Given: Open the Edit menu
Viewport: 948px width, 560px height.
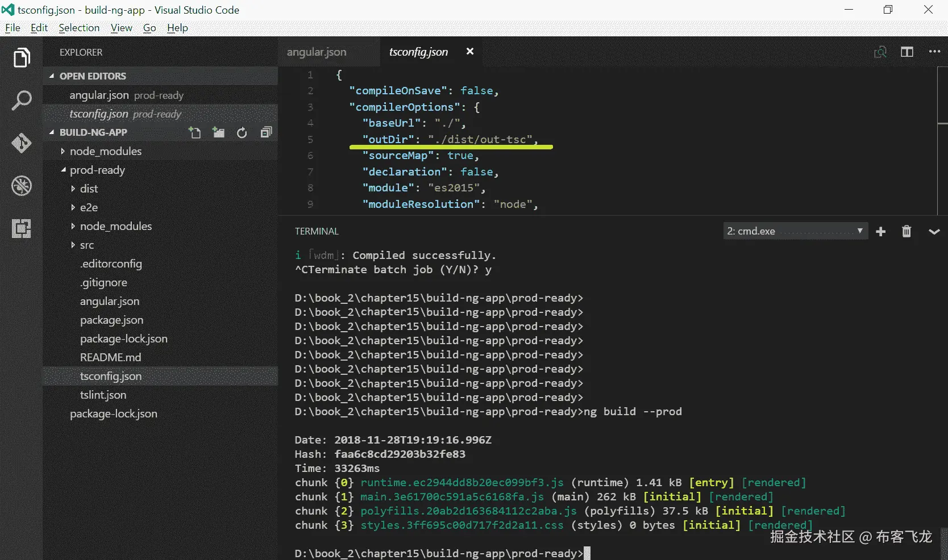Looking at the screenshot, I should click(x=39, y=28).
